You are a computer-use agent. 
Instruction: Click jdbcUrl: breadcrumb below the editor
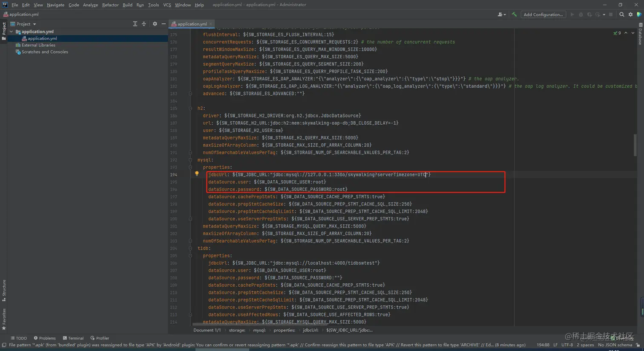coord(310,330)
